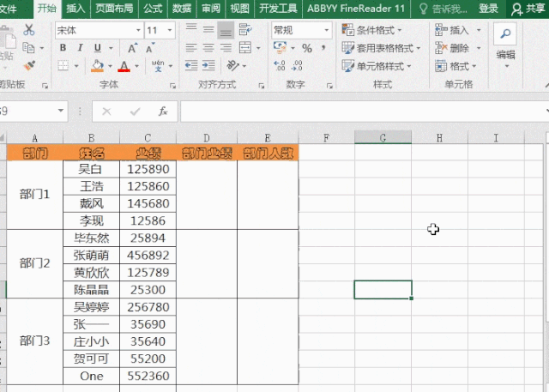
Task: Decrease indent
Action: pyautogui.click(x=191, y=65)
